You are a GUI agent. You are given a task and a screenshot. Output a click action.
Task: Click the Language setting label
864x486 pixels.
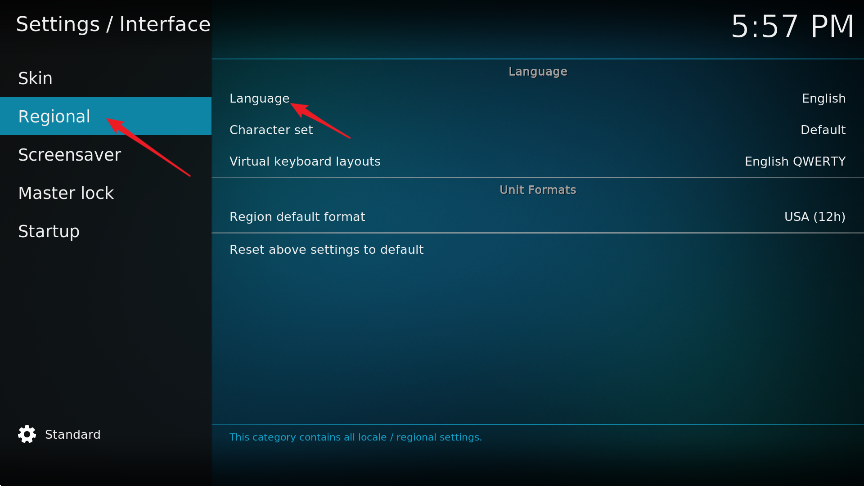point(259,99)
